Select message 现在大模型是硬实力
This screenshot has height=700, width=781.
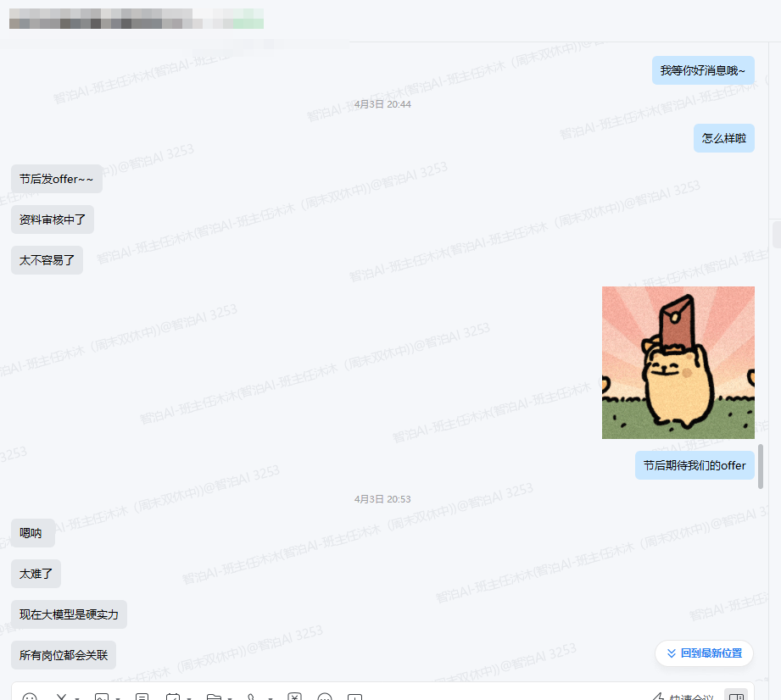(x=69, y=614)
